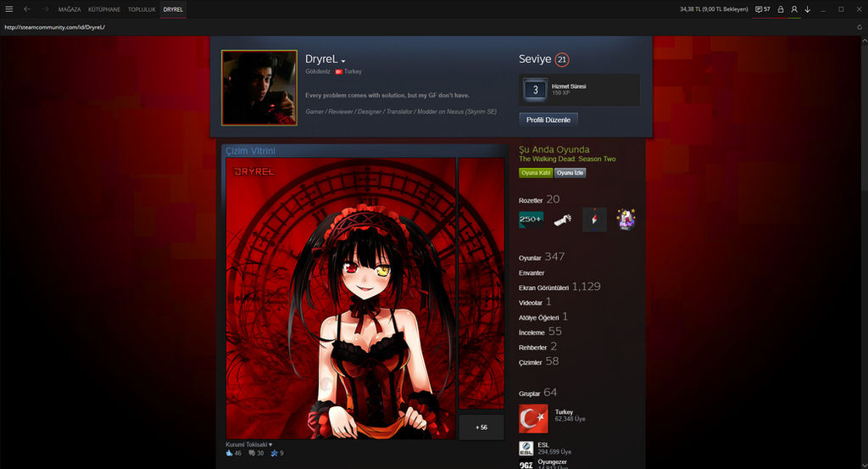Open the Turkey group name link
Viewport: 868px width, 469px height.
[564, 412]
